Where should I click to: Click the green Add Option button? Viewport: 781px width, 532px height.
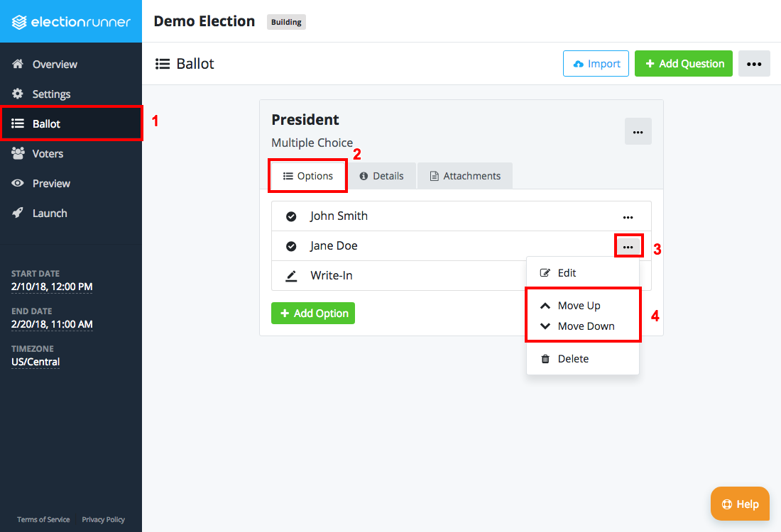click(x=313, y=313)
